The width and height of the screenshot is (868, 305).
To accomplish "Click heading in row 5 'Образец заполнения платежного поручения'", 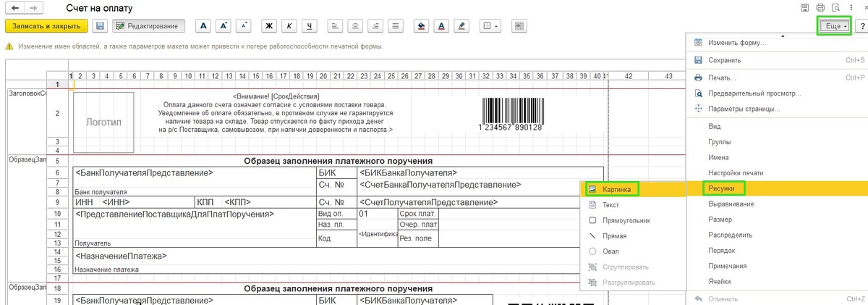I will coord(338,161).
